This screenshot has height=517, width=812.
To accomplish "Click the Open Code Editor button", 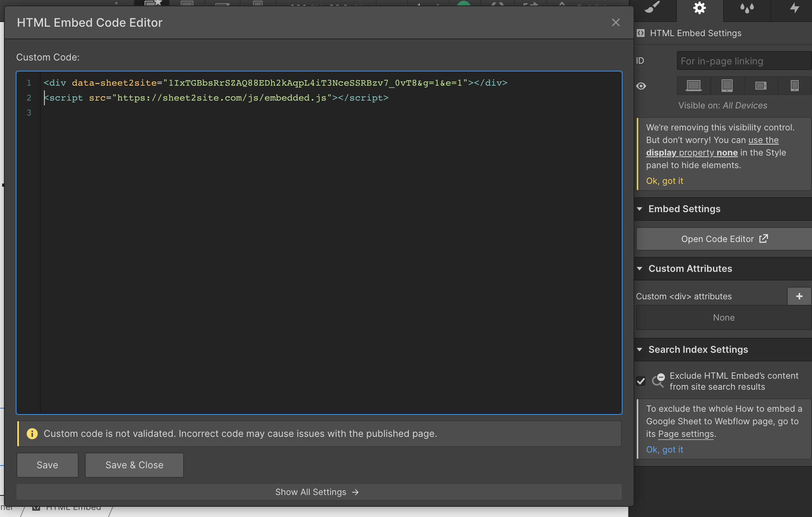I will (x=724, y=239).
